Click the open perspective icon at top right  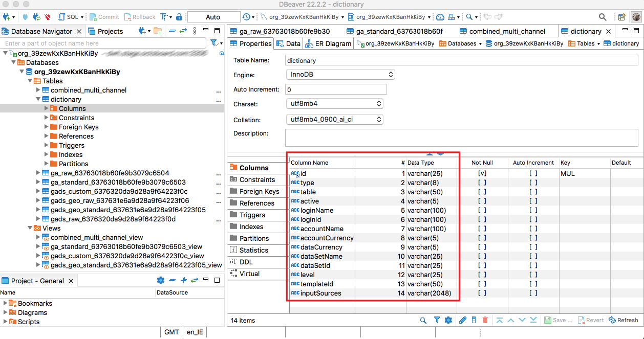(x=622, y=17)
